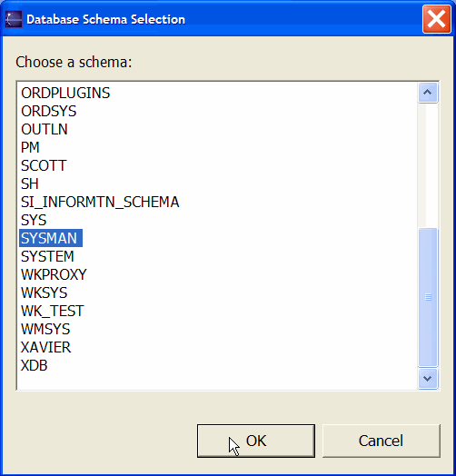Click the scrollbar down arrow
Viewport: 456px width, 476px height.
(428, 379)
